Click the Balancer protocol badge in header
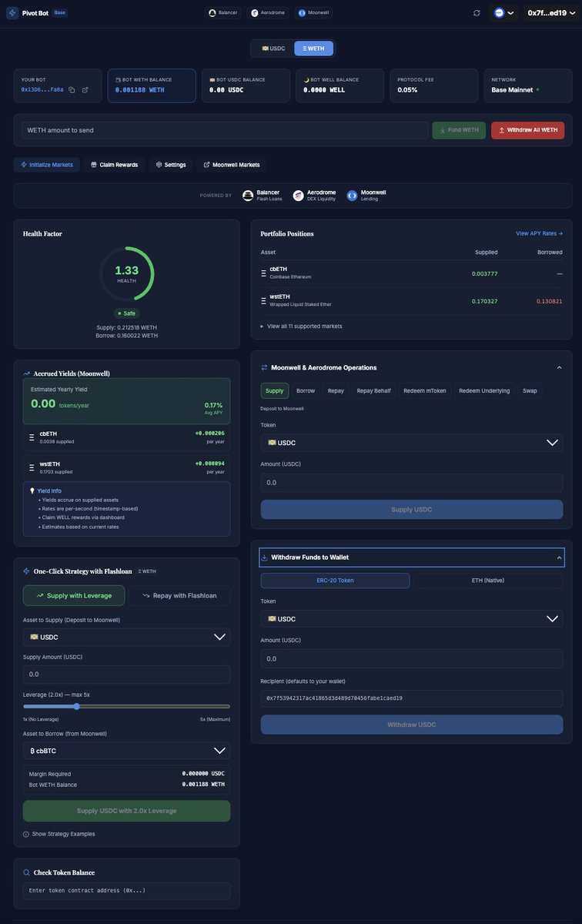The height and width of the screenshot is (924, 582). coord(223,13)
